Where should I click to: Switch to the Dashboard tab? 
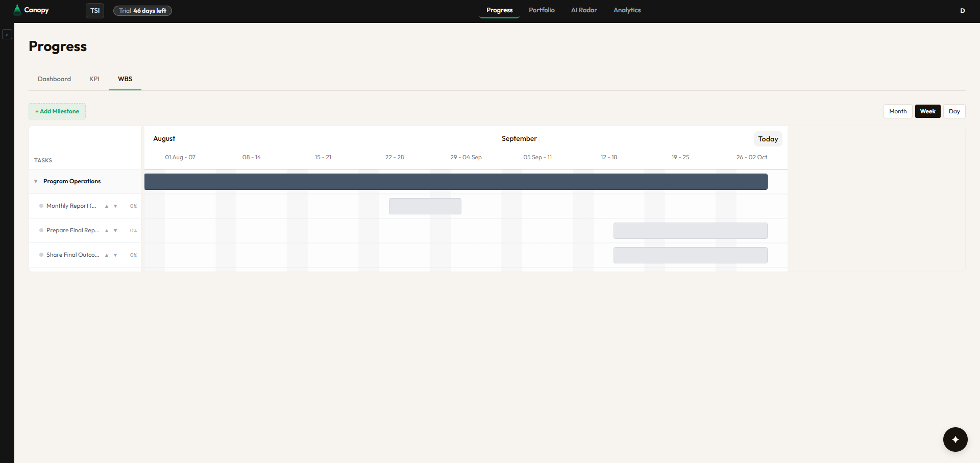click(x=54, y=79)
